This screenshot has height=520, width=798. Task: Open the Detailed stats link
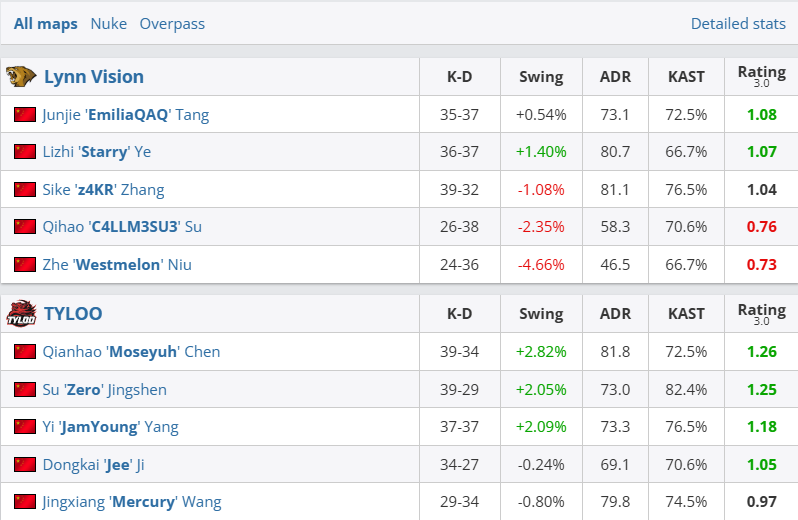pos(738,23)
